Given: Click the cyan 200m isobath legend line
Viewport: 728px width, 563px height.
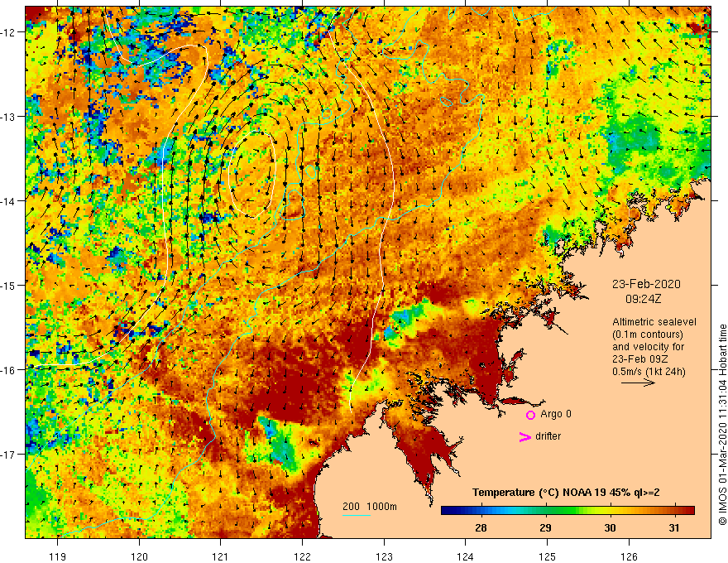Looking at the screenshot, I should 356,515.
